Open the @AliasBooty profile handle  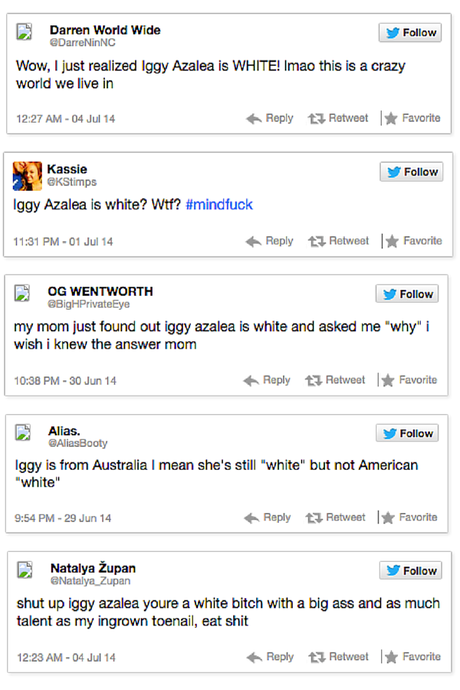[x=78, y=443]
